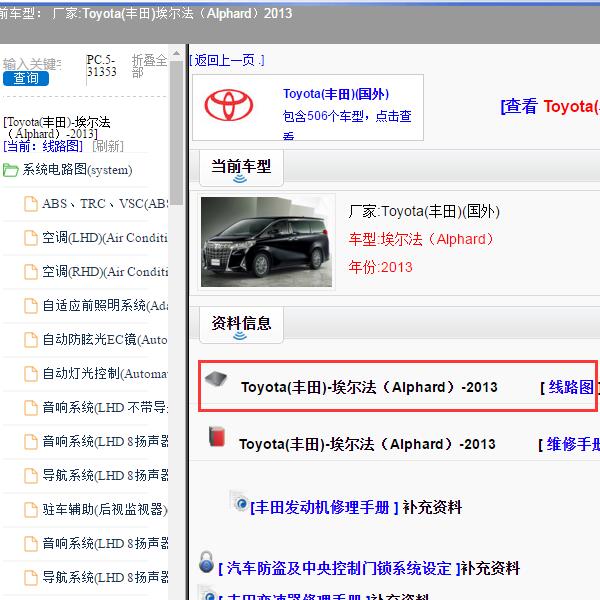Select the 资料信息 tab
This screenshot has height=600, width=600.
point(241,324)
